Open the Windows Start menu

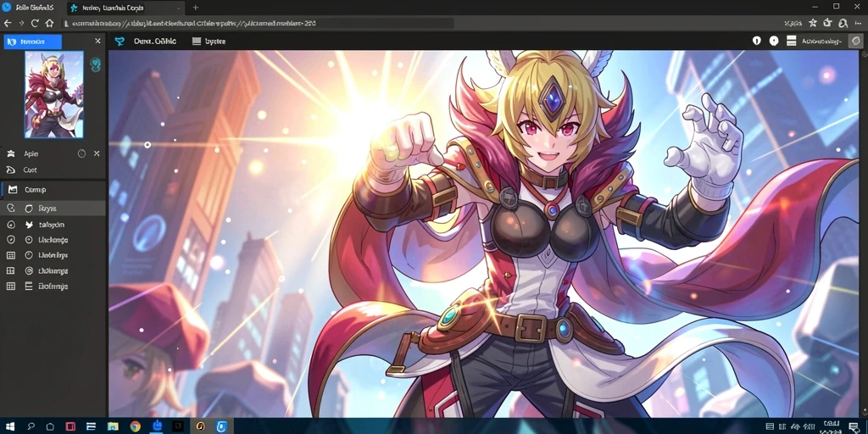point(10,426)
